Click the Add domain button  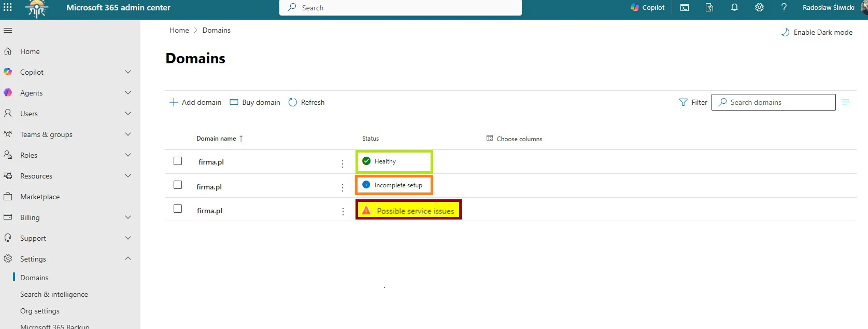pyautogui.click(x=195, y=102)
